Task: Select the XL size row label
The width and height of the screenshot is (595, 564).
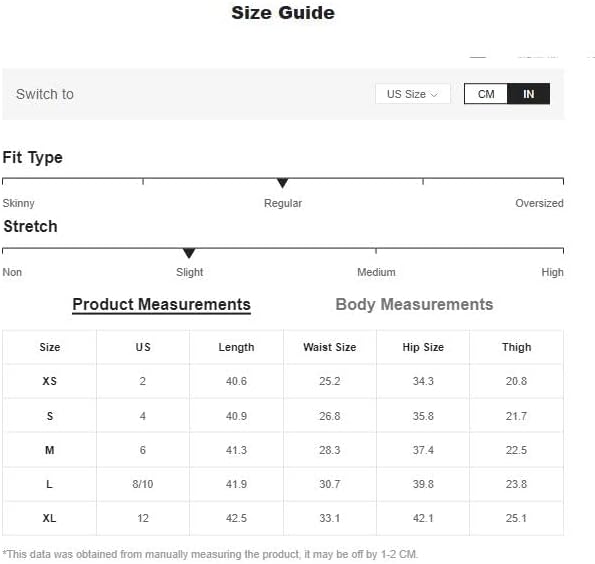Action: (x=49, y=518)
